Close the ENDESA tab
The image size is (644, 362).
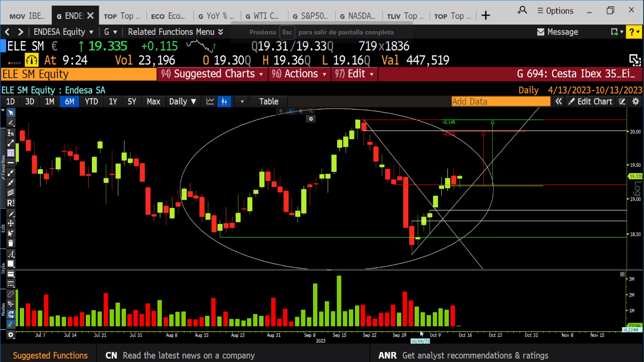tap(91, 16)
